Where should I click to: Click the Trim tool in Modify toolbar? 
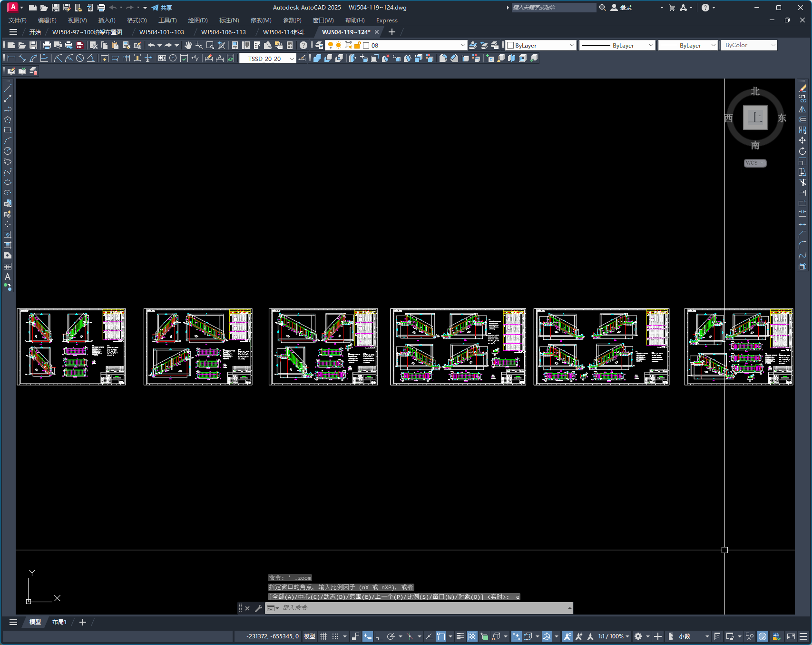point(802,182)
